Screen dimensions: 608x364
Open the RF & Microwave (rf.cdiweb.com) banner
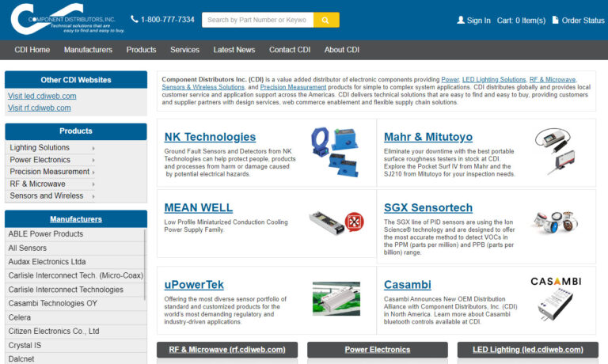pyautogui.click(x=227, y=350)
